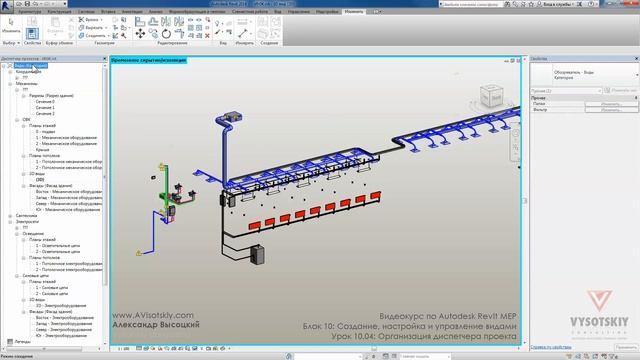Open the Конструкция ribbon tab

pos(59,12)
